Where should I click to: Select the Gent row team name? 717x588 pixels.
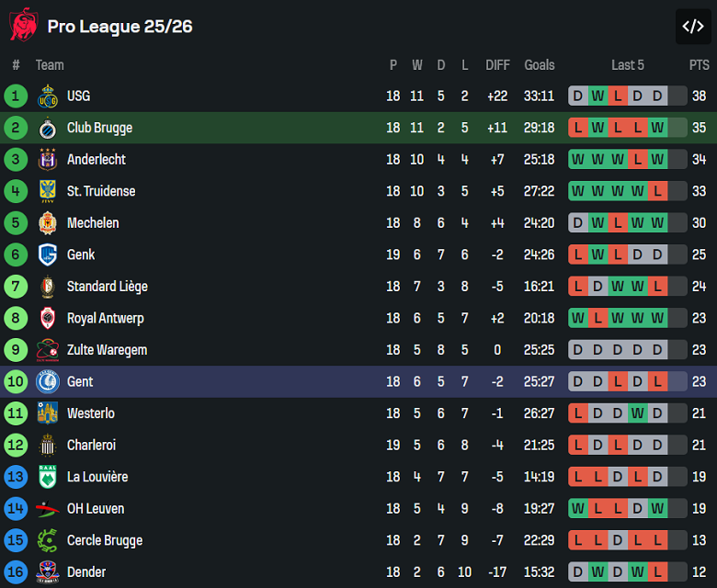(x=80, y=381)
